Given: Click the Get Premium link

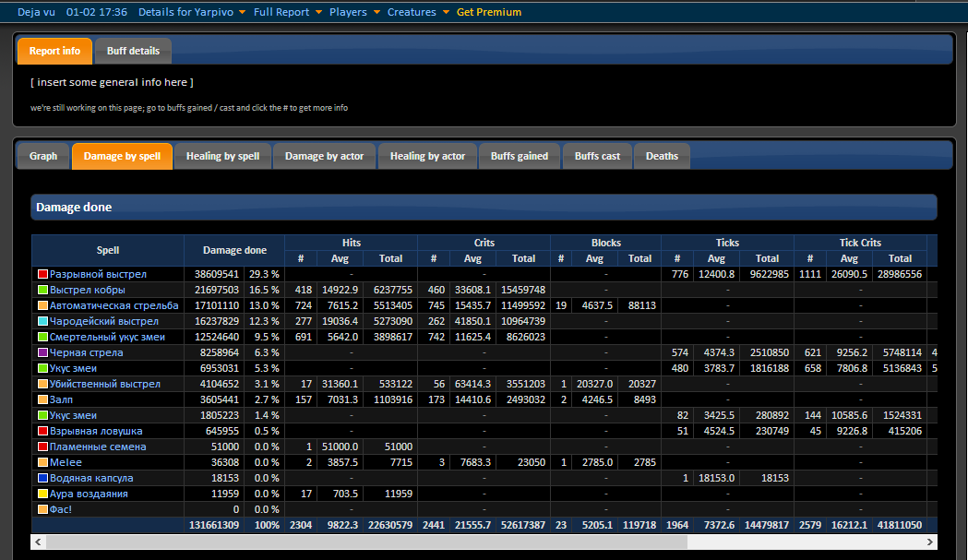Looking at the screenshot, I should pos(489,12).
